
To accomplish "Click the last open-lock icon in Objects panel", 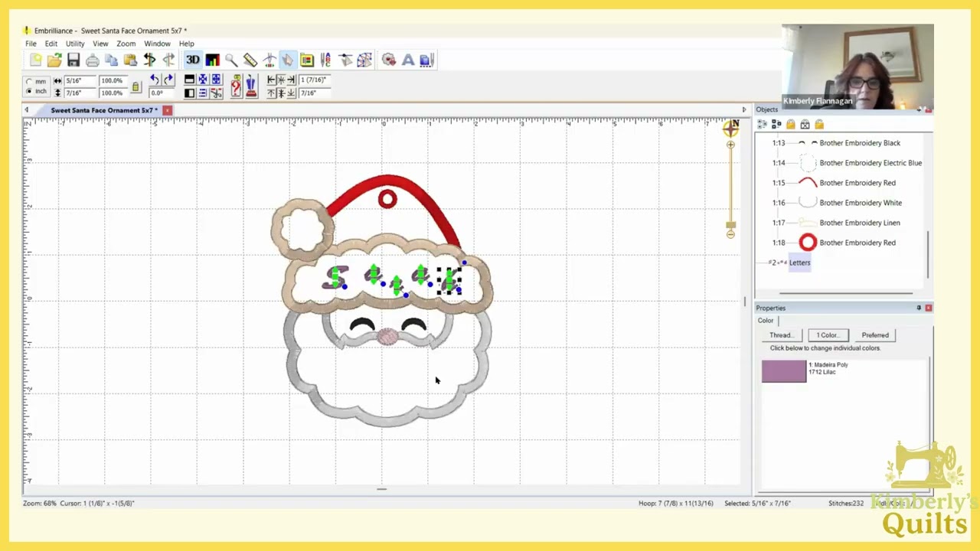I will click(819, 124).
